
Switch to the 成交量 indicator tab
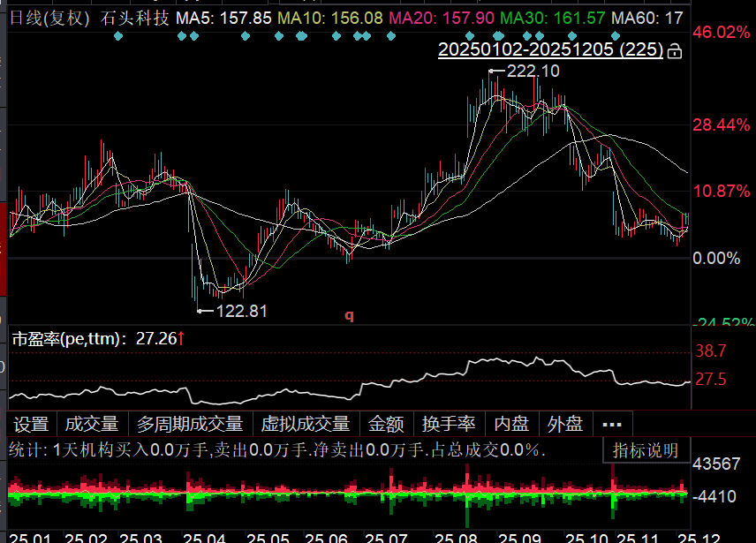[x=92, y=424]
